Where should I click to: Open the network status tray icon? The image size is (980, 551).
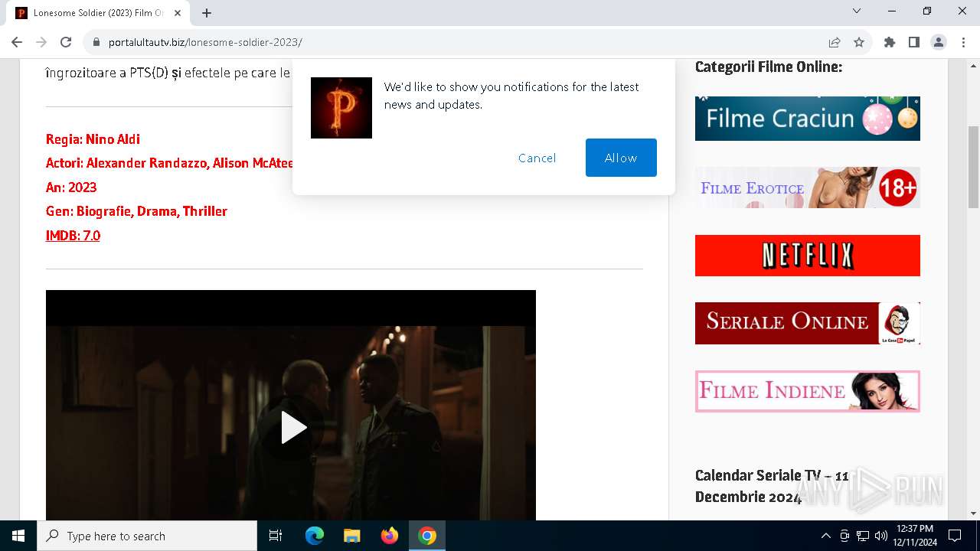pyautogui.click(x=863, y=536)
